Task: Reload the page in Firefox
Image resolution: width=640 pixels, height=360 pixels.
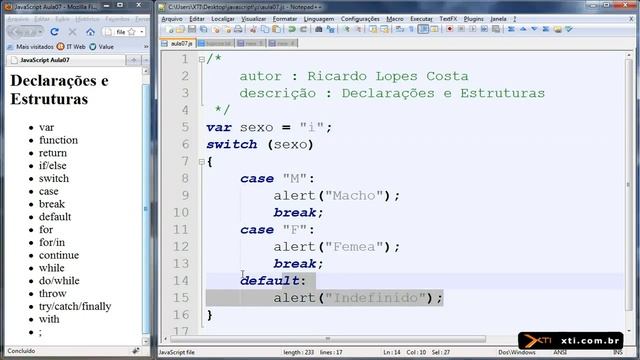Action: [x=54, y=31]
